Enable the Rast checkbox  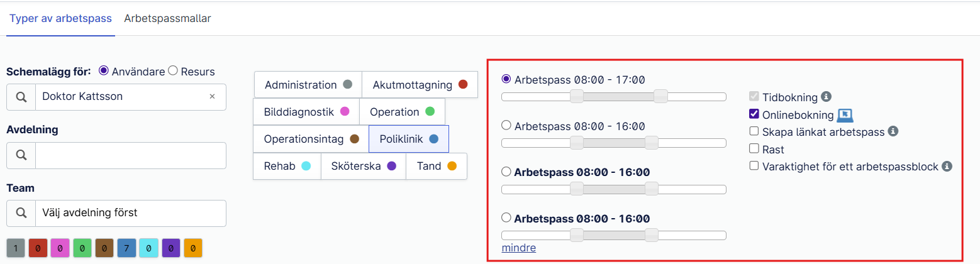coord(754,149)
